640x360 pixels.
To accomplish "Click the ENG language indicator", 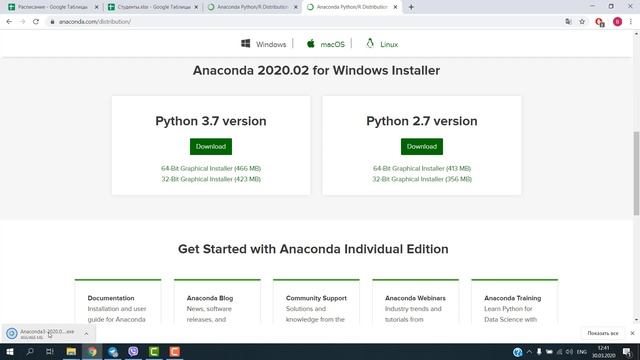I will pos(582,352).
